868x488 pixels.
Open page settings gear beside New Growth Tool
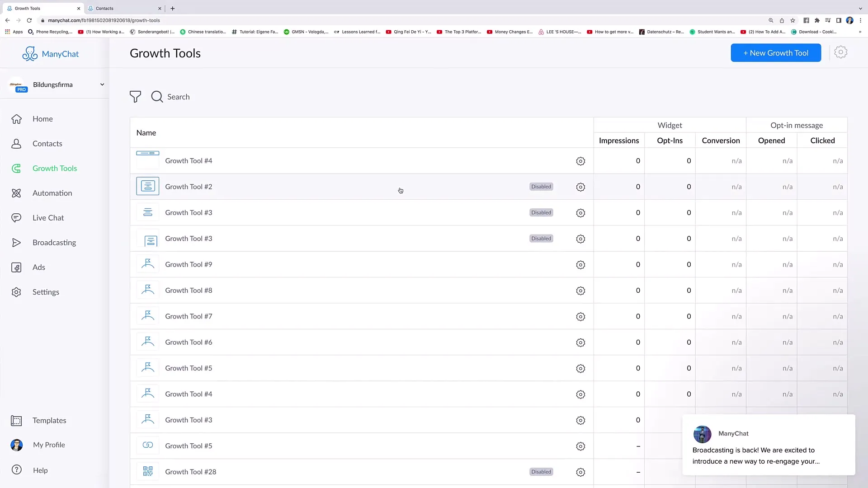(840, 52)
